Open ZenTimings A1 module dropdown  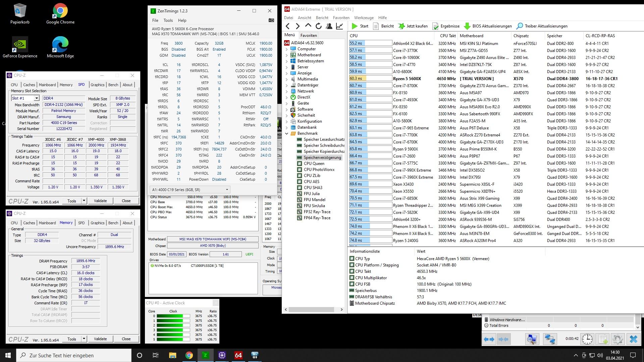coord(190,189)
